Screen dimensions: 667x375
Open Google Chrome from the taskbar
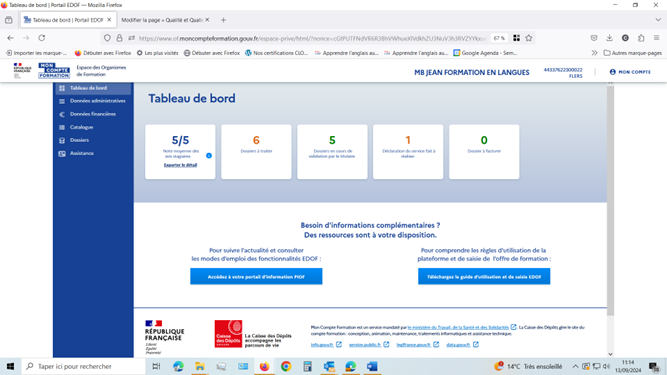286,366
